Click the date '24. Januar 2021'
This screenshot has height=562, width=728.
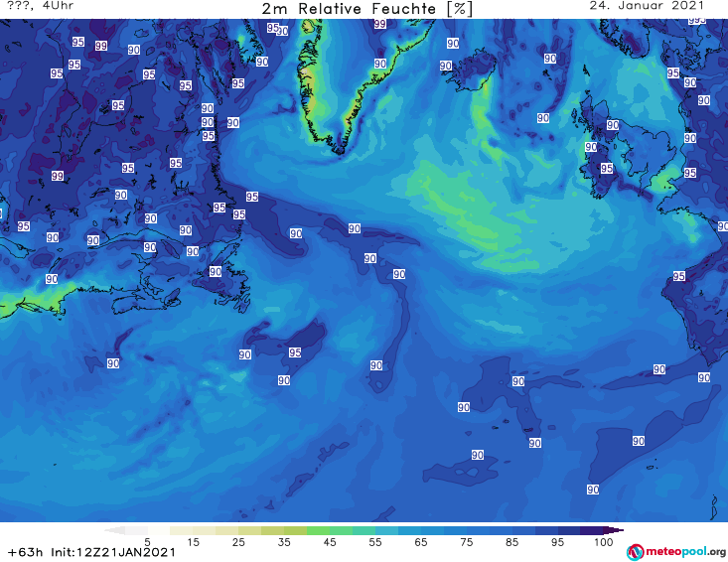tap(647, 6)
